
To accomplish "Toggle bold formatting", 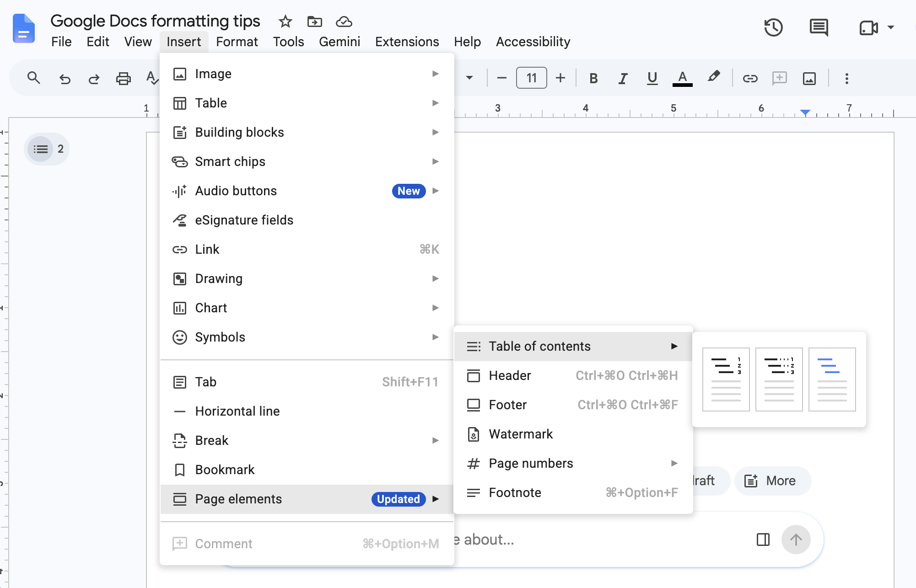I will pyautogui.click(x=593, y=78).
